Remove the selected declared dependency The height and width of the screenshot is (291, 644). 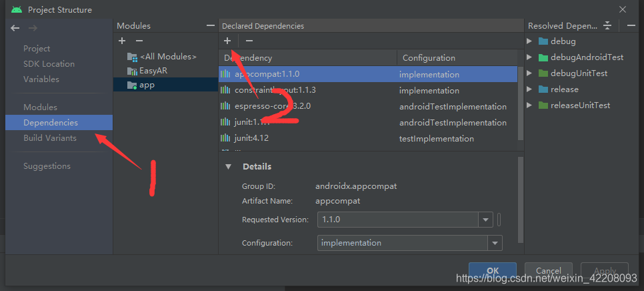249,41
